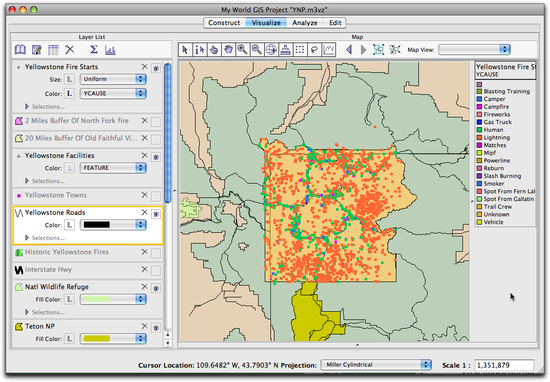550x382 pixels.
Task: Hide the Natl Wildlife Refuge layer
Action: (x=156, y=288)
